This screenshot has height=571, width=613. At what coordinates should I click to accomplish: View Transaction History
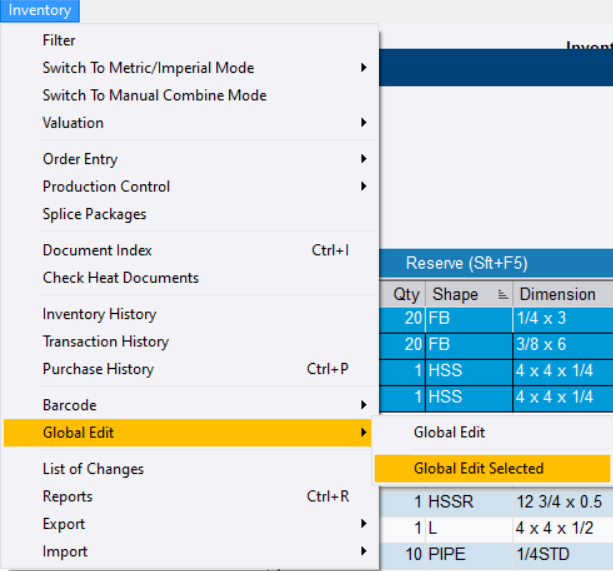click(x=105, y=342)
